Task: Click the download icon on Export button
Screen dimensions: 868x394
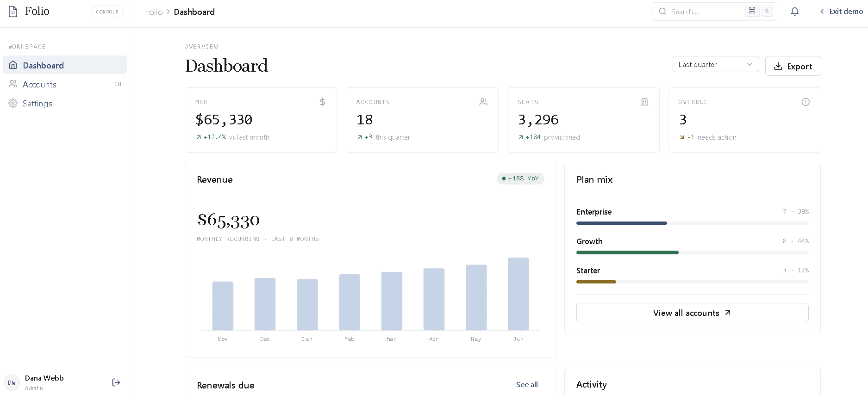Action: 778,66
